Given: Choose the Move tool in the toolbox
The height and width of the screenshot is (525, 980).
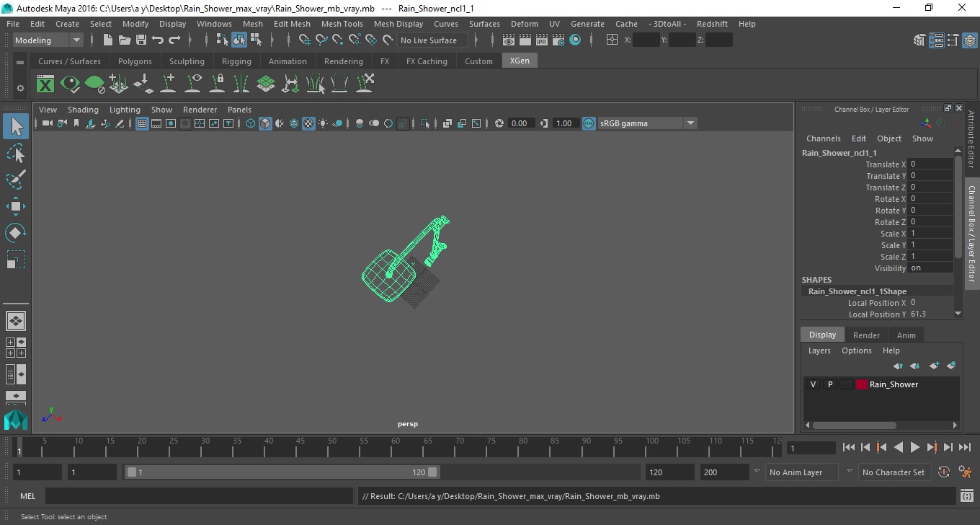Looking at the screenshot, I should click(16, 206).
